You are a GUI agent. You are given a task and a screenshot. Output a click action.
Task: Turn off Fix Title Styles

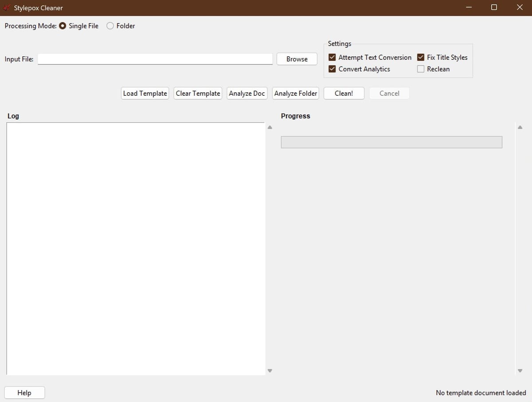pos(421,58)
